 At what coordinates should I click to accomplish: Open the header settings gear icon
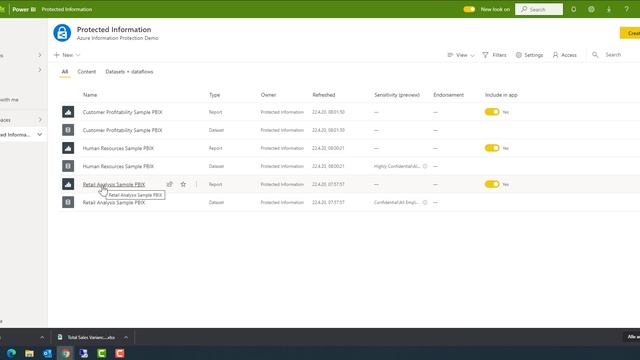point(591,9)
